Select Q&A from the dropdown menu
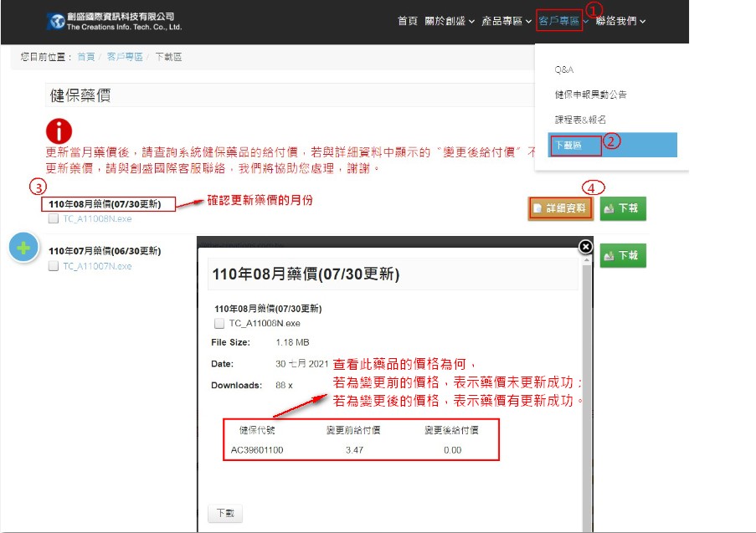The image size is (756, 533). [x=564, y=69]
